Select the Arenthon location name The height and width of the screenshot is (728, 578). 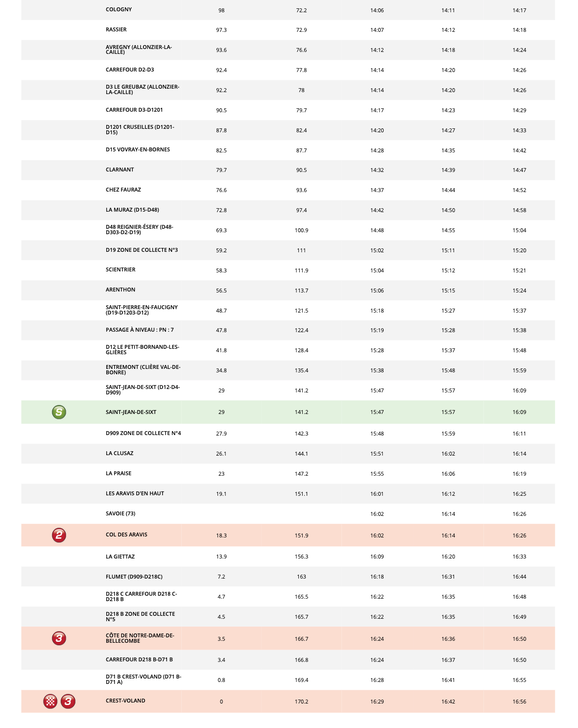coord(120,290)
